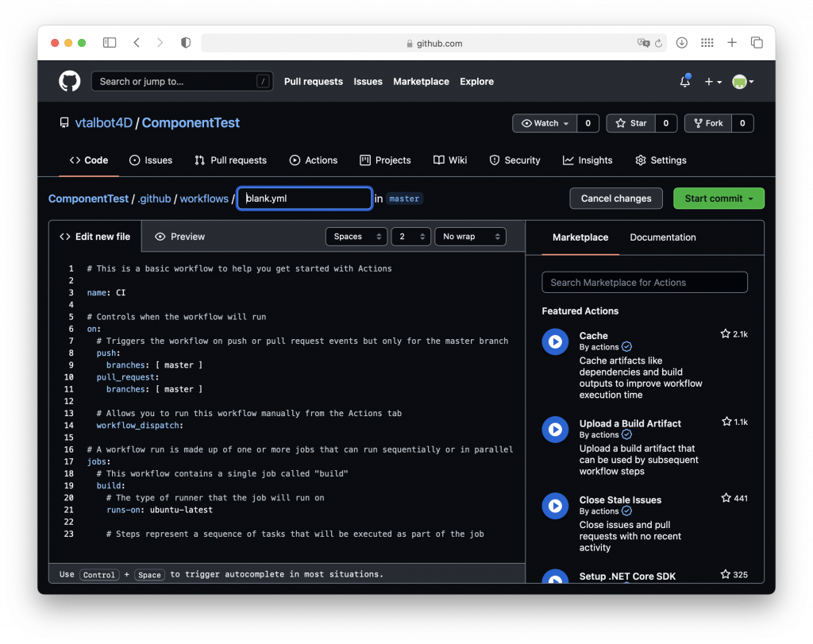Select the Documentation sidebar tab
Image resolution: width=813 pixels, height=644 pixels.
(663, 237)
